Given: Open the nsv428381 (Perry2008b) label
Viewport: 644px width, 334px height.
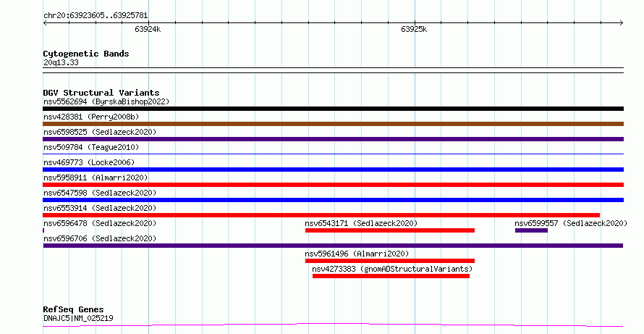Looking at the screenshot, I should pos(91,117).
